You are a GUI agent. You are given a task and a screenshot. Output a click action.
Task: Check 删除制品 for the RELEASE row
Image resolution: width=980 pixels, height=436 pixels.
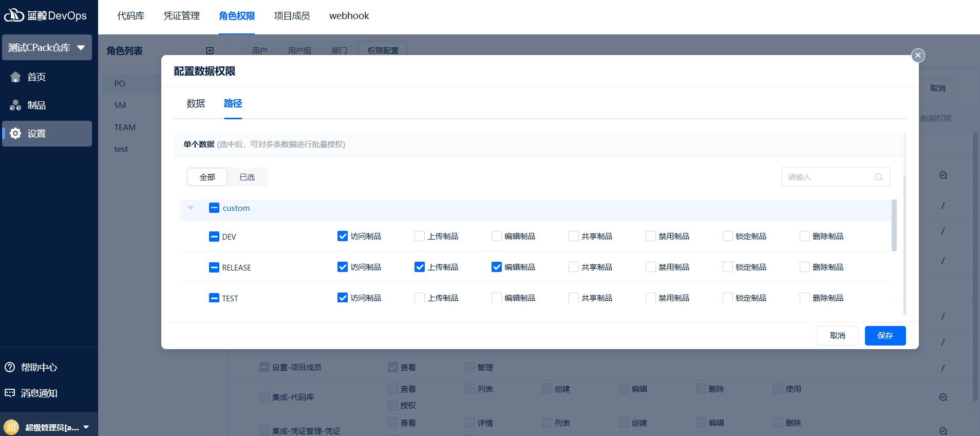[805, 267]
